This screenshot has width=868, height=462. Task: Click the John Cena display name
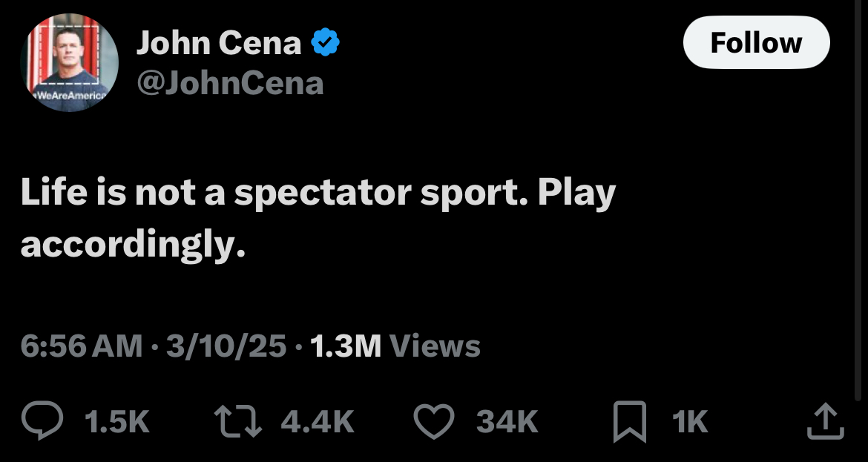coord(219,43)
